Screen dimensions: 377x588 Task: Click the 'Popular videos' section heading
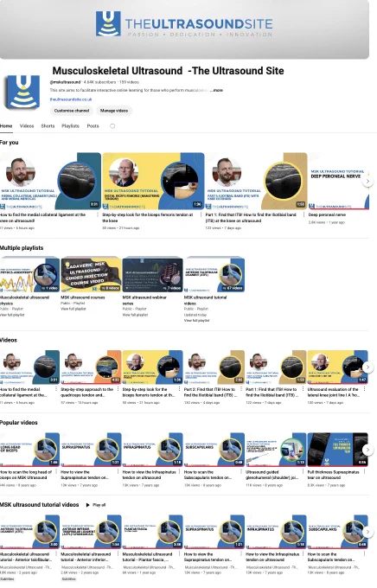(19, 423)
